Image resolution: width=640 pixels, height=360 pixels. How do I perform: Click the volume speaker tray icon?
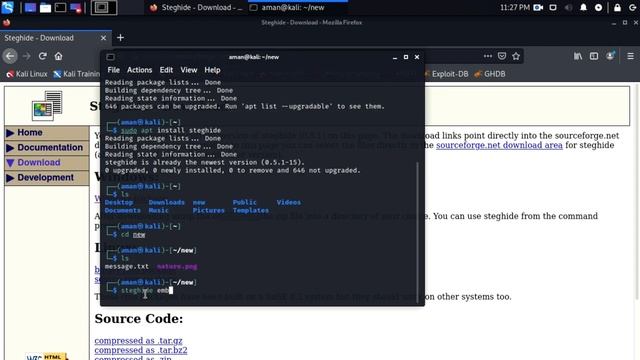pyautogui.click(x=568, y=7)
